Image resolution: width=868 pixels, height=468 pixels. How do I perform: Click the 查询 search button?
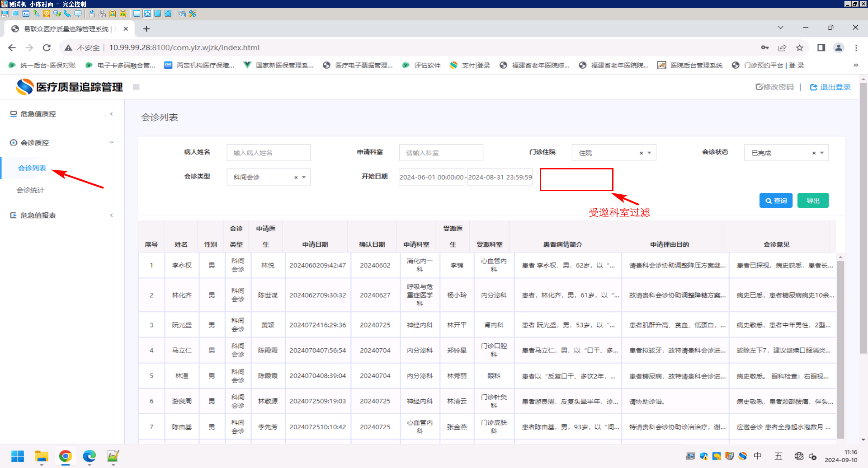click(x=776, y=201)
